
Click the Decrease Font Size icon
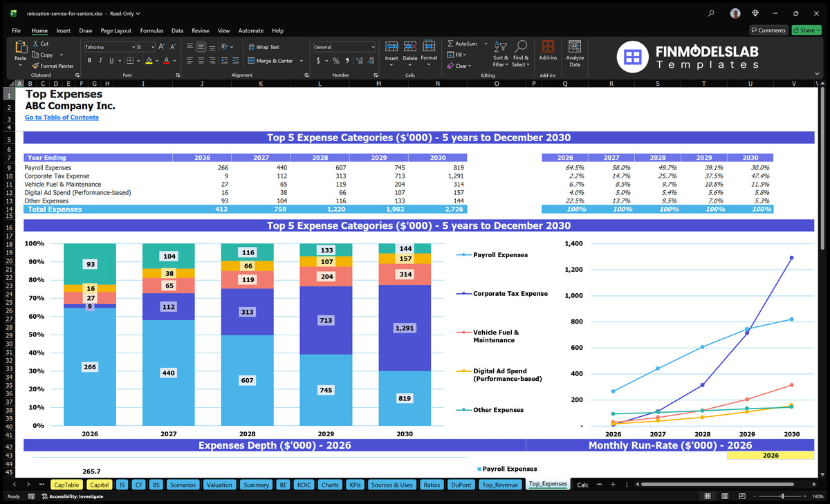[x=173, y=47]
